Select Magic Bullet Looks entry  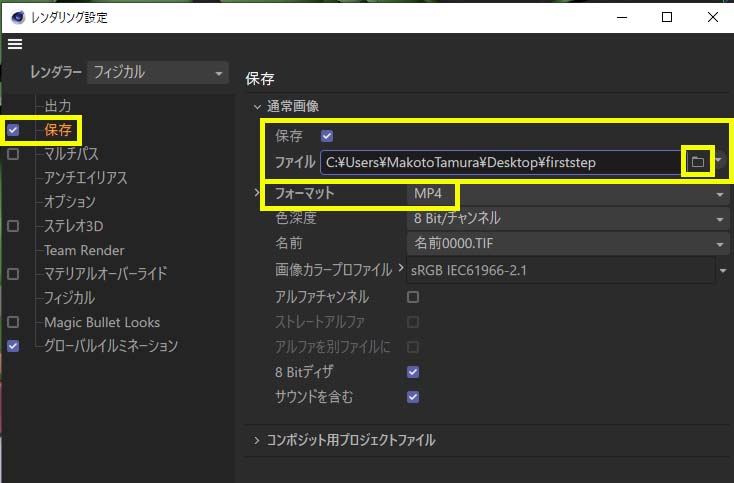pyautogui.click(x=102, y=322)
